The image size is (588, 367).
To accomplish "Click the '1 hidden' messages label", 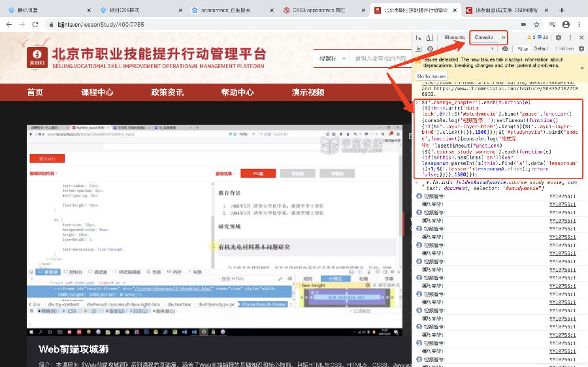I will point(564,49).
